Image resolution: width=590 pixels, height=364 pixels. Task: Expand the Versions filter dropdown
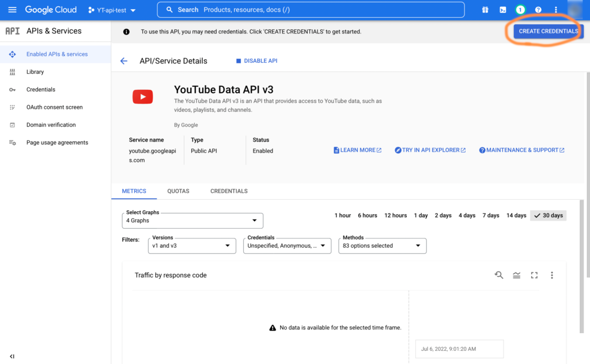click(x=192, y=246)
